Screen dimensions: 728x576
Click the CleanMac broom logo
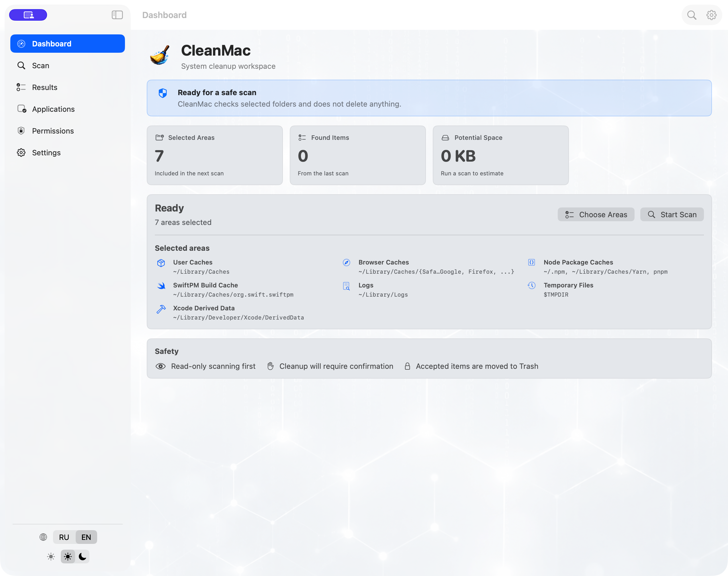click(160, 55)
